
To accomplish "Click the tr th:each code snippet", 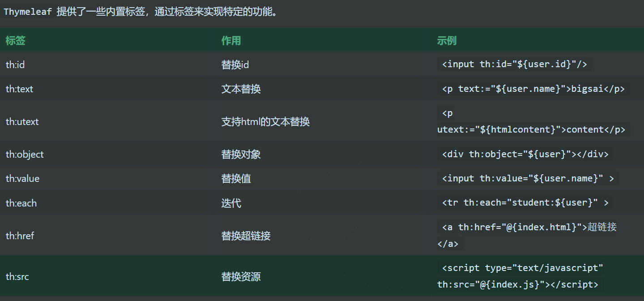I will pos(525,202).
